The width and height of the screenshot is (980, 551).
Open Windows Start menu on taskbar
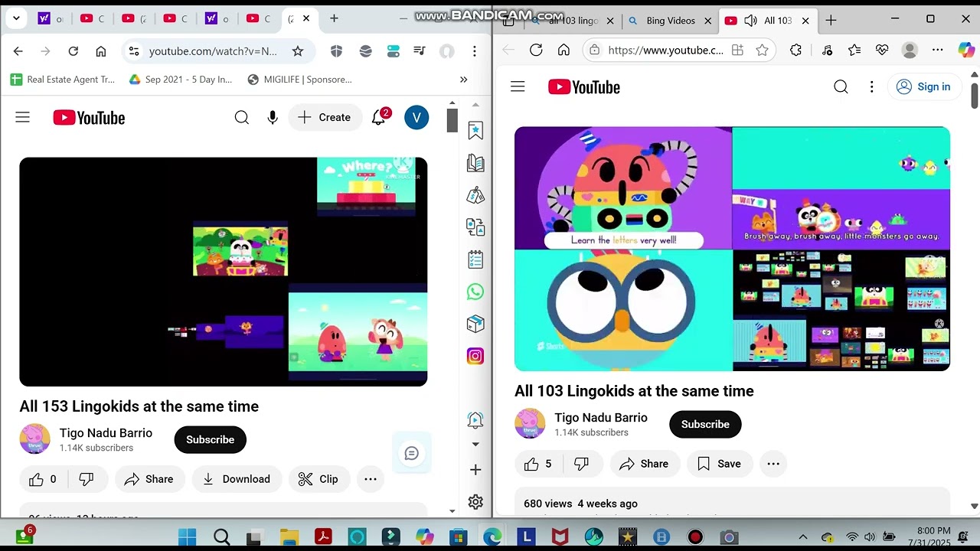(187, 537)
